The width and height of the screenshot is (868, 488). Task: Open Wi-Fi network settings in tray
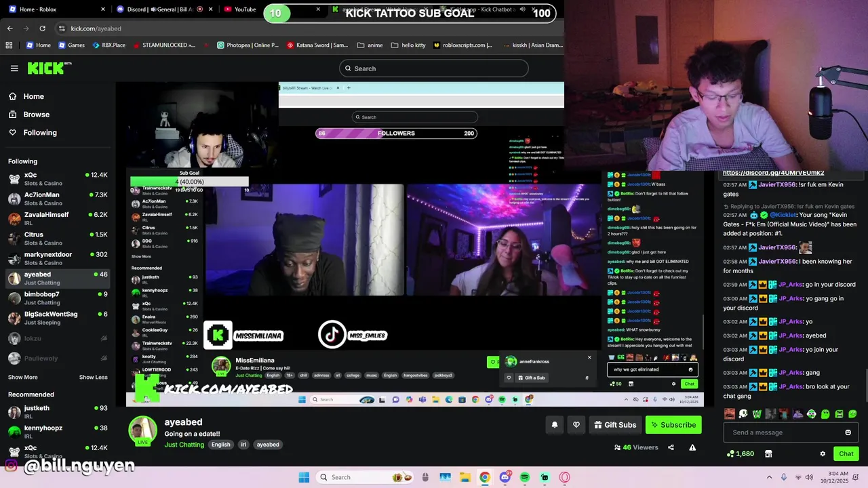tap(798, 477)
